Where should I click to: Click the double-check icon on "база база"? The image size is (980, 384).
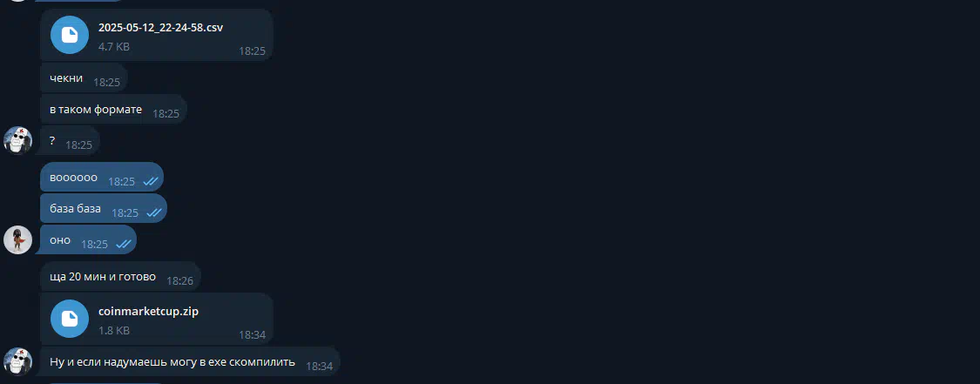tap(153, 212)
